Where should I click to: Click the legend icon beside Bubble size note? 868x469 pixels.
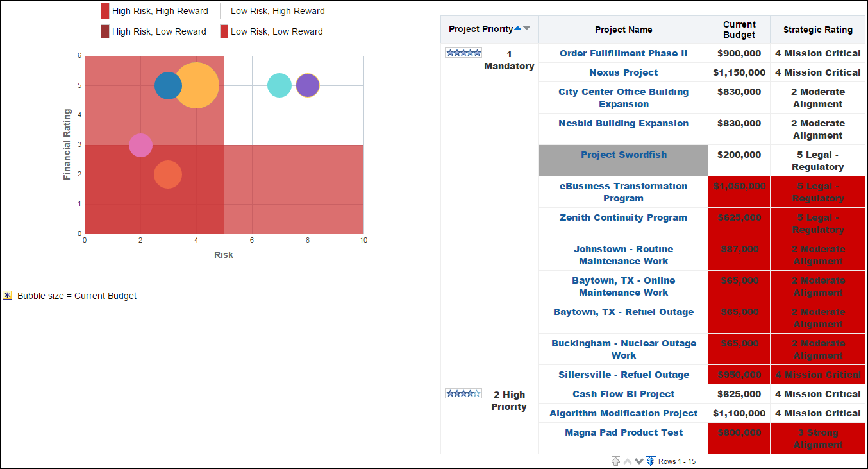(8, 295)
